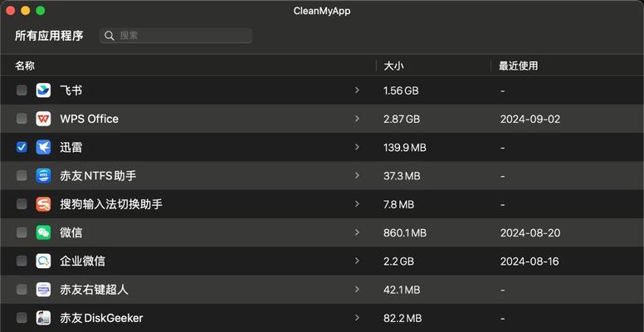Click the 搜狗输入法切换助手 icon
Viewport: 644px width, 332px height.
tap(43, 204)
